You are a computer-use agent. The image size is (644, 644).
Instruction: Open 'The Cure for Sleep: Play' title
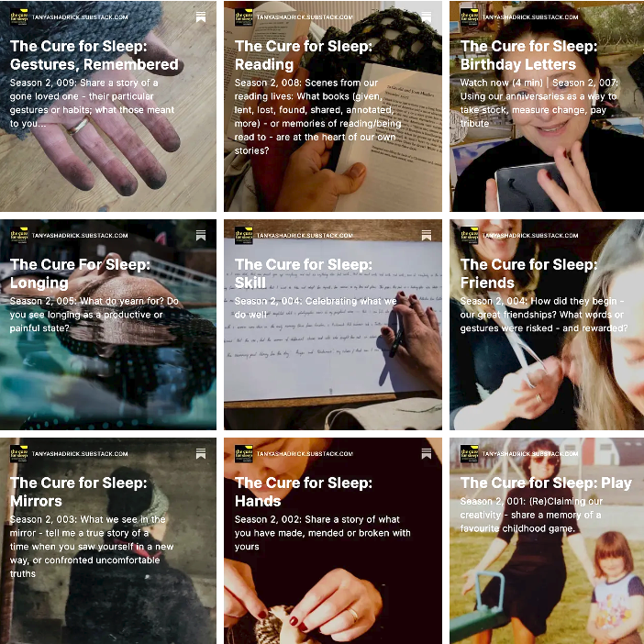pyautogui.click(x=546, y=483)
